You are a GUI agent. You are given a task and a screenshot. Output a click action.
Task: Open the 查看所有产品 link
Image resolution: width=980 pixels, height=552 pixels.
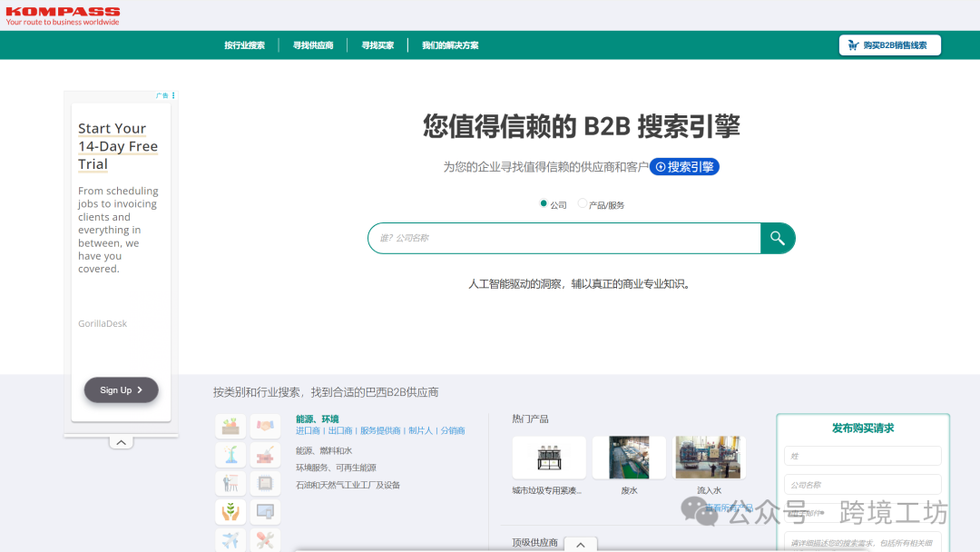pos(730,508)
